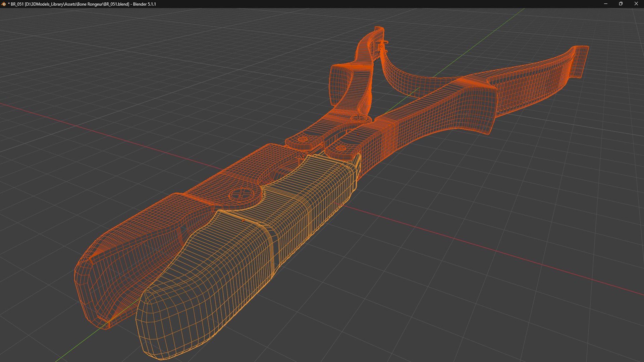Click the title text "BR_051.blend] - Blender 5.1.1"

[x=130, y=4]
